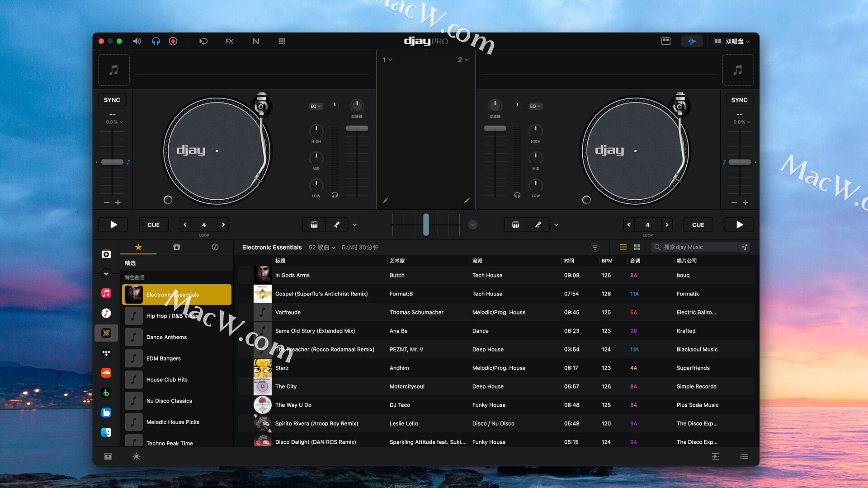Open left deck pads piano icon
The width and height of the screenshot is (868, 488).
click(314, 225)
